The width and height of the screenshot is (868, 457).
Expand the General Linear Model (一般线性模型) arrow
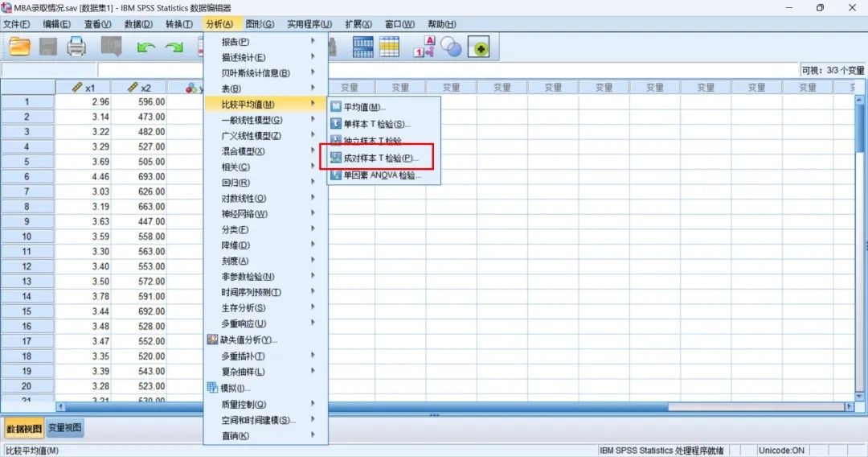point(313,119)
